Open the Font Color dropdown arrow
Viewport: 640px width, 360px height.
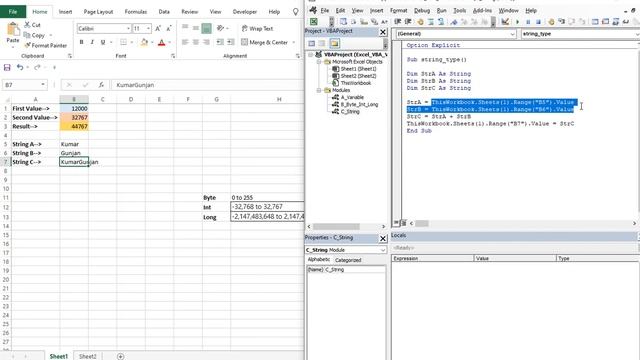point(170,42)
